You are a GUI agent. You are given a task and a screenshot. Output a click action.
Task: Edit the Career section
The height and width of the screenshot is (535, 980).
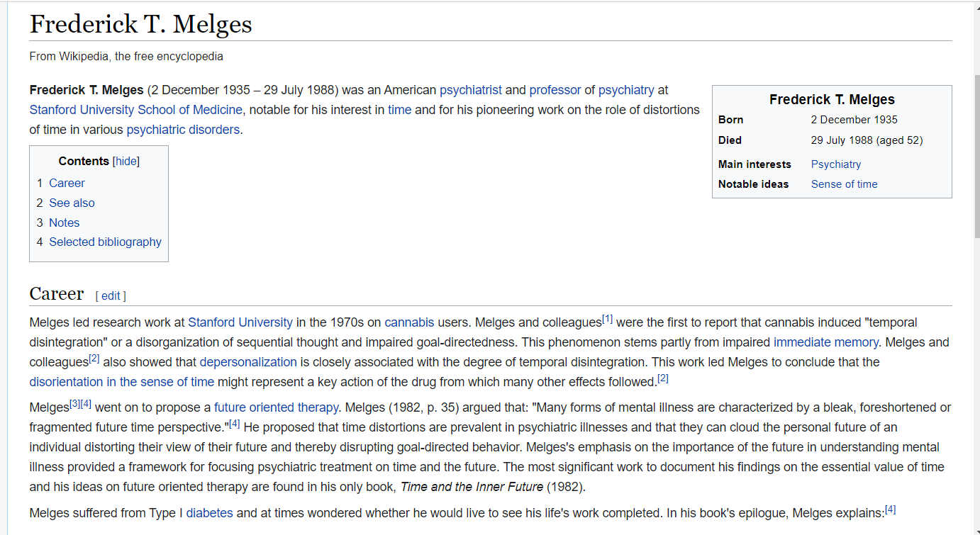pos(111,296)
